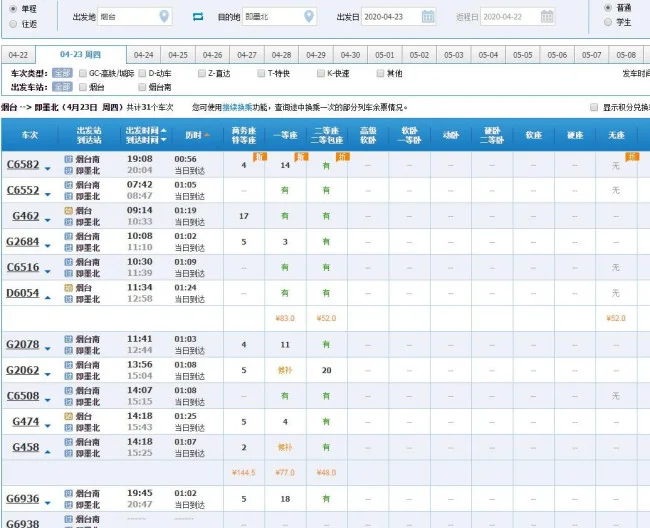650x528 pixels.
Task: Open 接续换乘 transfer link
Action: (237, 107)
